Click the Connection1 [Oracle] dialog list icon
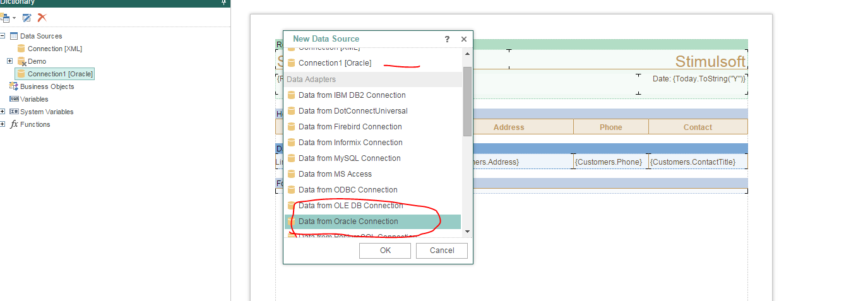Image resolution: width=868 pixels, height=301 pixels. pos(291,63)
